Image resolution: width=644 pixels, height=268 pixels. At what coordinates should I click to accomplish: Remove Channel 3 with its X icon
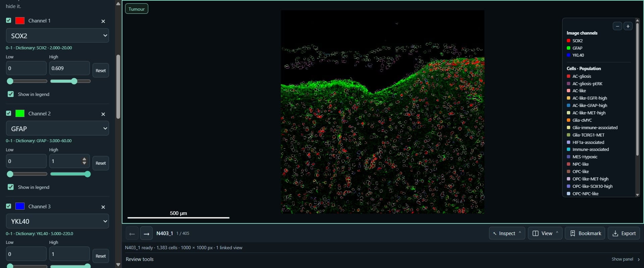click(x=103, y=207)
